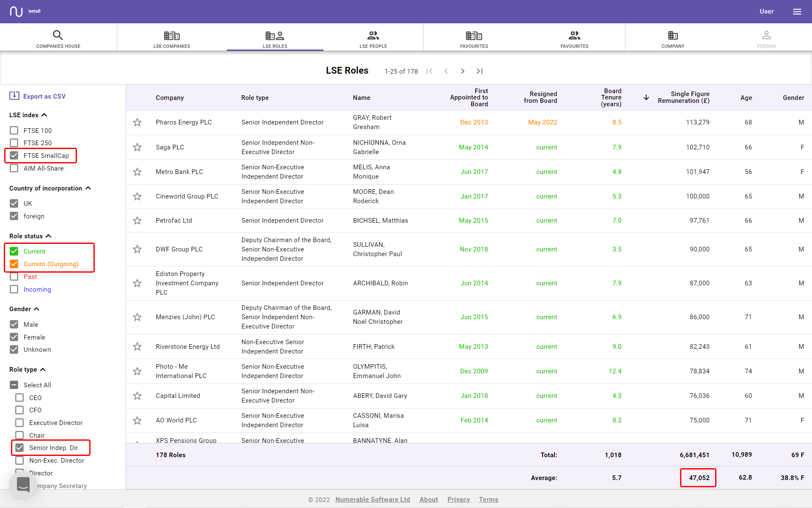Star the DWF Group PLC row
The width and height of the screenshot is (812, 508).
tap(137, 249)
